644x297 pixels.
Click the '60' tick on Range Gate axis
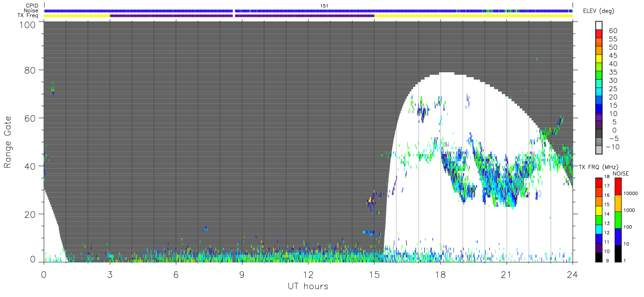click(x=30, y=118)
